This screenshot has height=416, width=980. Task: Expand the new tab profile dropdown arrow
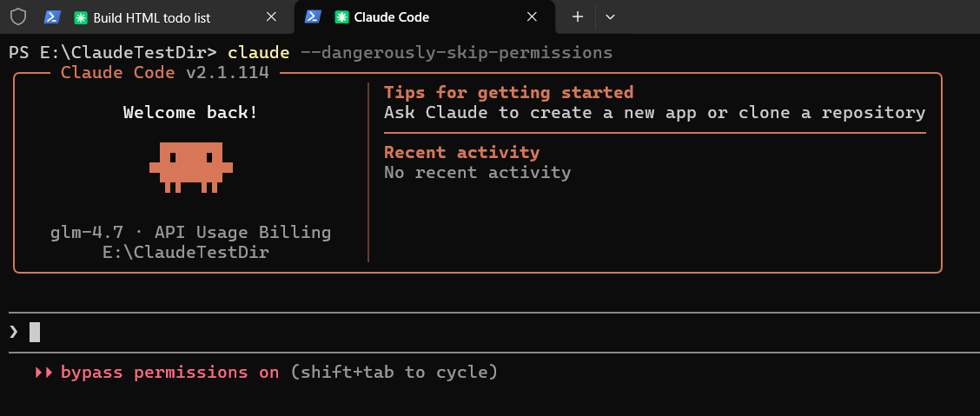[610, 17]
